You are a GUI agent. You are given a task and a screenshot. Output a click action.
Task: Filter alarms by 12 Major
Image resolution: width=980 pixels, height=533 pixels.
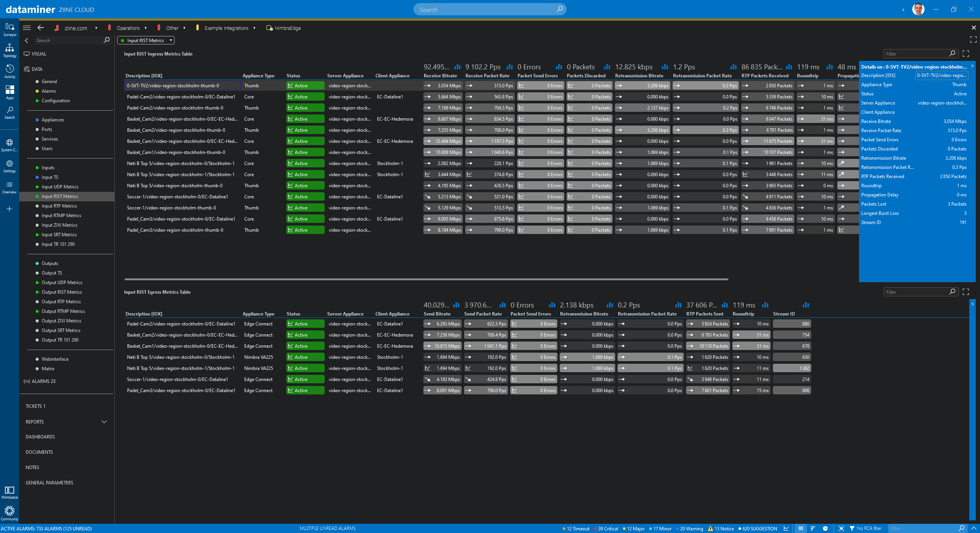634,529
